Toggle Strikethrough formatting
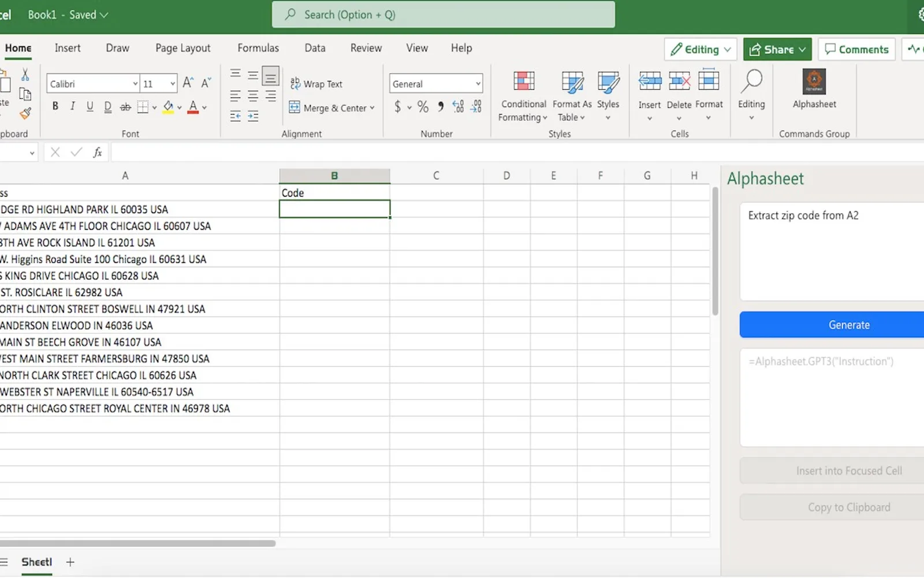Image resolution: width=924 pixels, height=578 pixels. [x=125, y=107]
